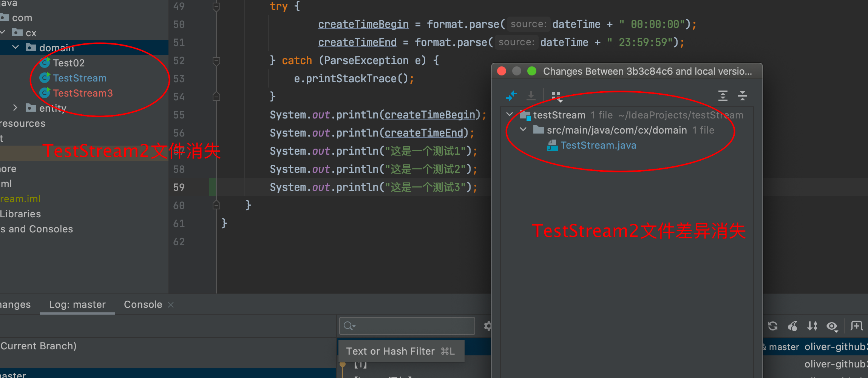
Task: Click the fold end marker at line 60
Action: coord(216,205)
